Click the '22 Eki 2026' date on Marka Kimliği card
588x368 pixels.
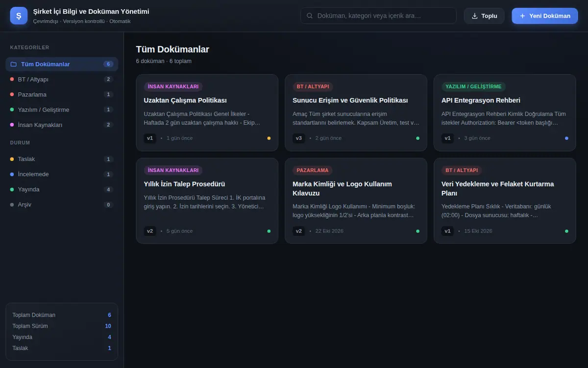[x=329, y=231]
